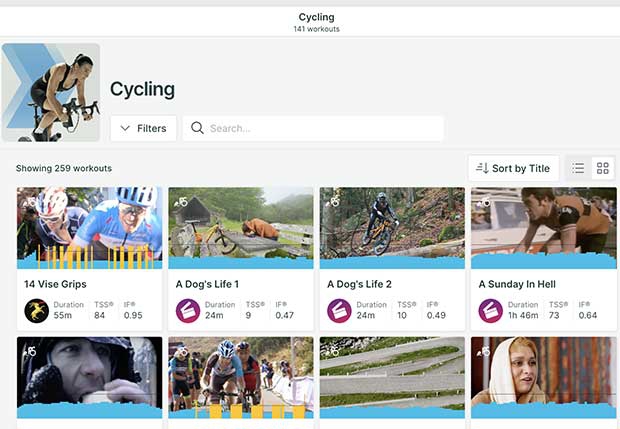Select A Sunday In Hell thumbnail
Image resolution: width=620 pixels, height=429 pixels.
[543, 228]
